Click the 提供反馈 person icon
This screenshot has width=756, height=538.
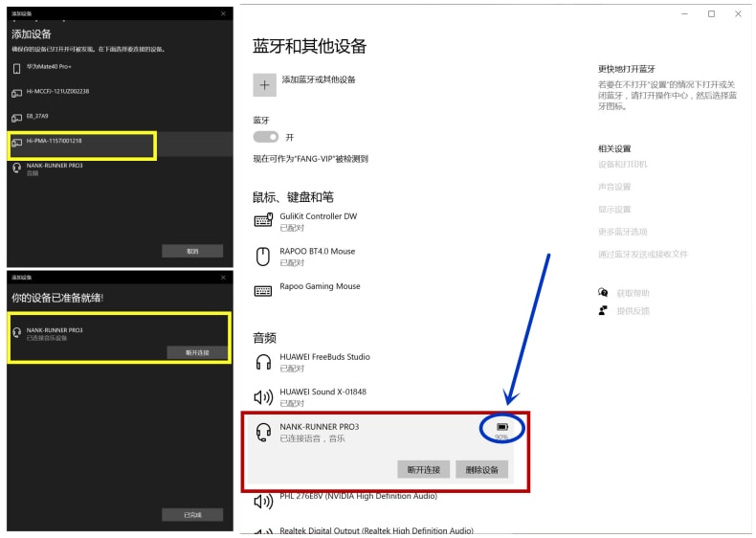pos(603,310)
